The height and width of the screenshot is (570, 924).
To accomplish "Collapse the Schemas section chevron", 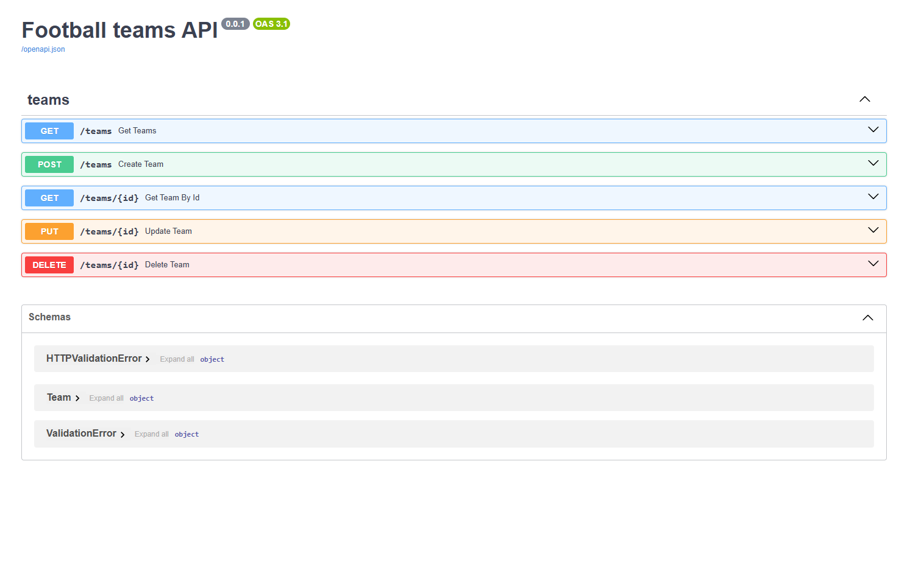I will click(867, 318).
